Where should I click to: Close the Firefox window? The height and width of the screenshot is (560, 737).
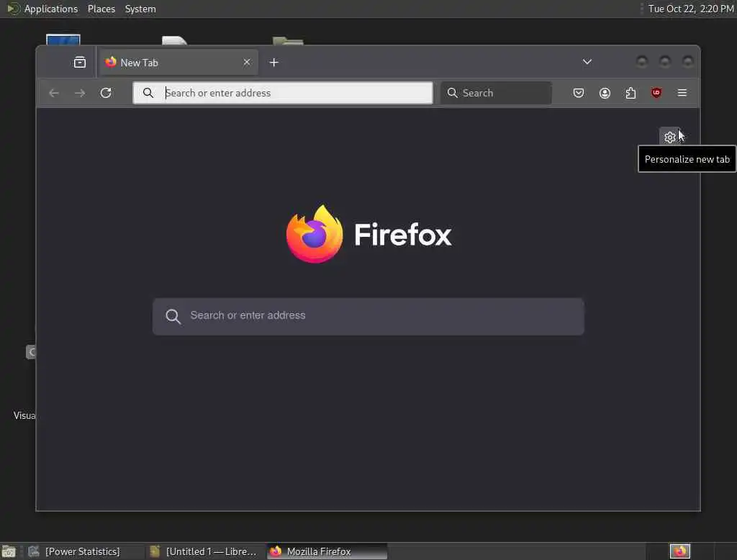[x=687, y=62]
